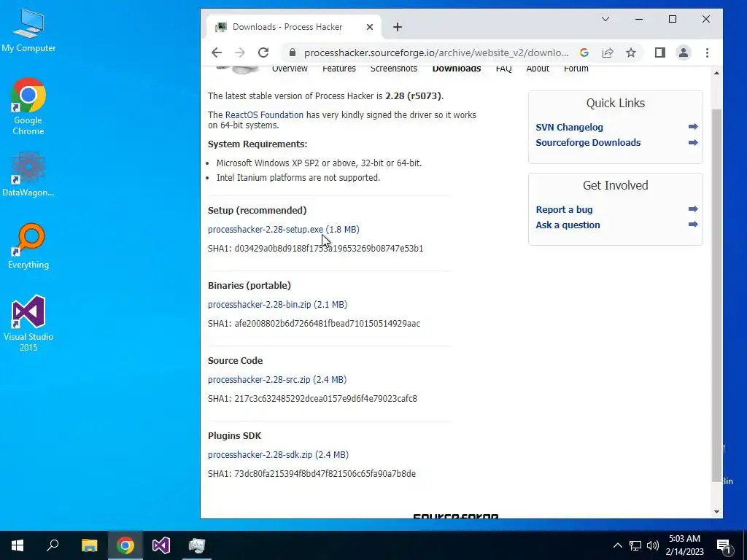747x560 pixels.
Task: Open the Screenshots nav item
Action: coord(393,69)
